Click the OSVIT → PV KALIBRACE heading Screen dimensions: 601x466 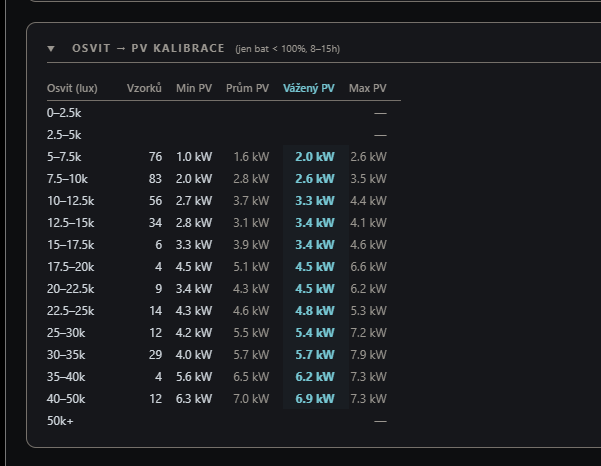148,48
